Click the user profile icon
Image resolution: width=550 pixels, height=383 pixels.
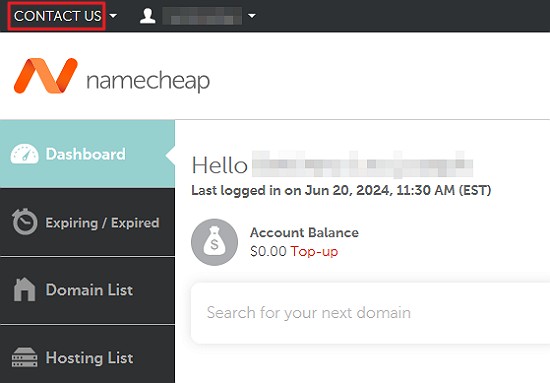(147, 16)
